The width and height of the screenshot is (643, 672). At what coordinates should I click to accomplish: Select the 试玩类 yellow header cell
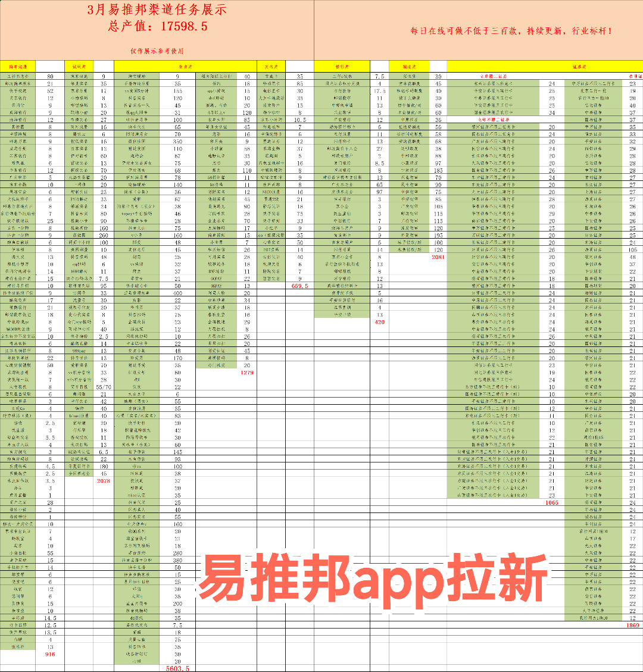(x=79, y=67)
